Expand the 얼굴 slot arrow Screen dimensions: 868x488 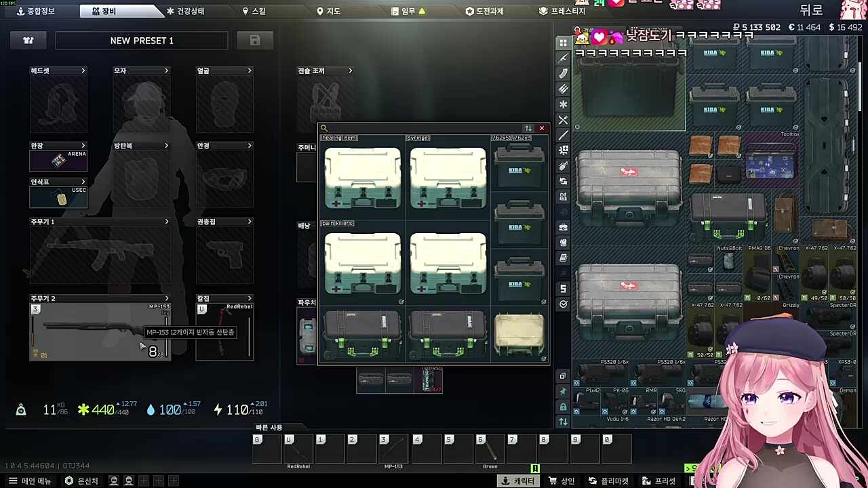[x=250, y=70]
